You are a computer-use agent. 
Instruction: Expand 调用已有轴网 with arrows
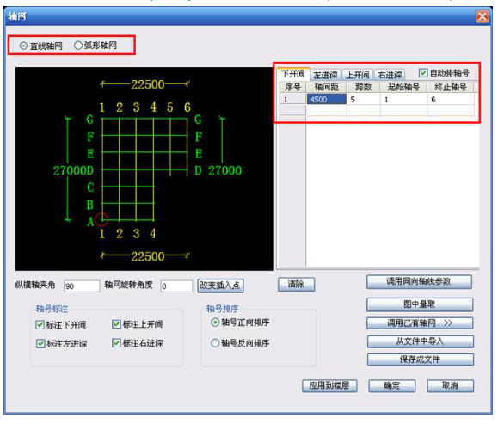click(420, 323)
